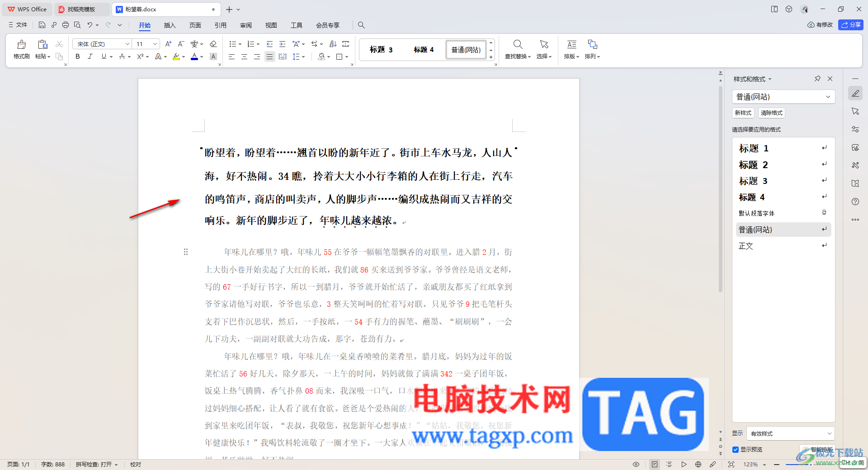Align text to the left
Screen dimensions: 868x470
[x=231, y=56]
